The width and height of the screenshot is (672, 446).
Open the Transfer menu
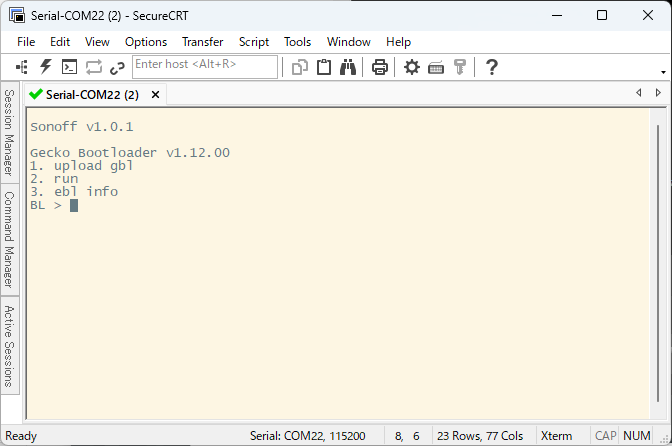click(202, 42)
